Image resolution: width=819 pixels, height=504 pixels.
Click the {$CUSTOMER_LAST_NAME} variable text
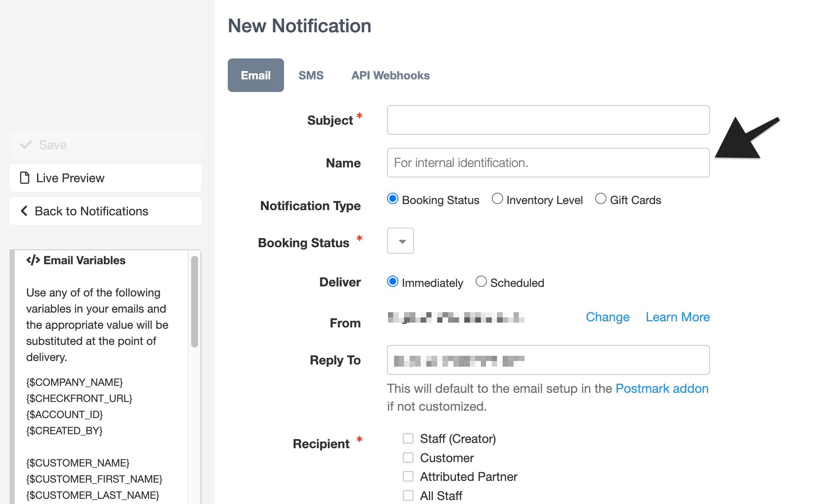coord(93,495)
